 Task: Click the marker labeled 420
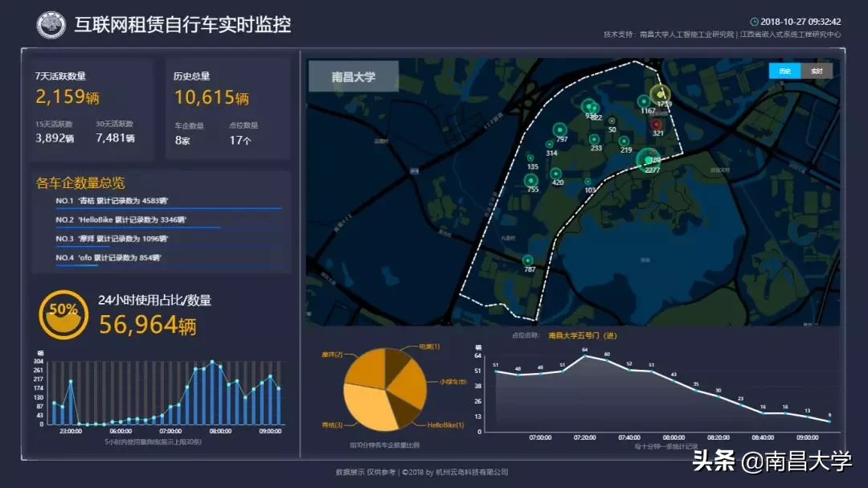[555, 173]
